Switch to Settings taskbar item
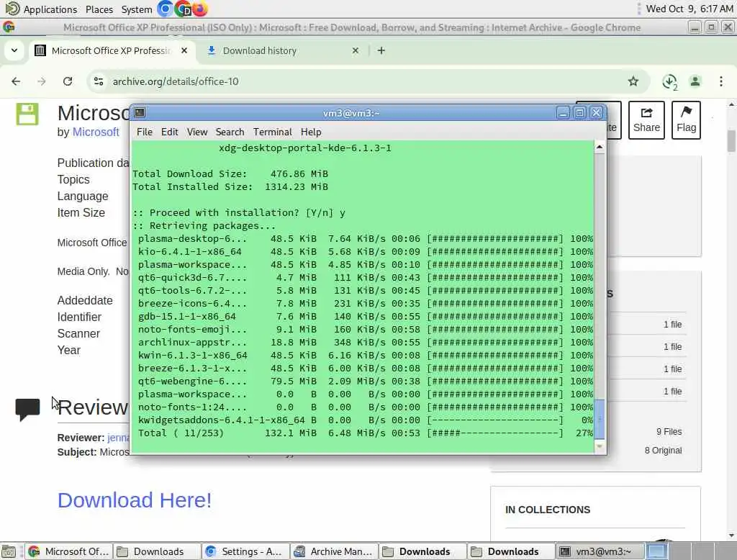The height and width of the screenshot is (560, 737). pos(245,551)
